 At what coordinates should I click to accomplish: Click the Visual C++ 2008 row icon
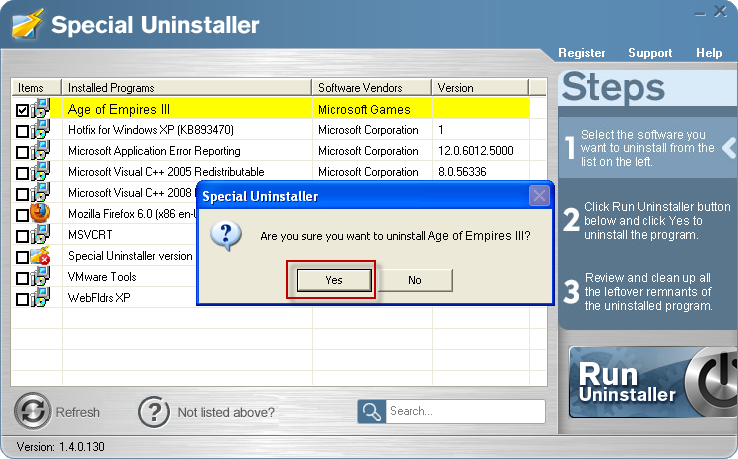tap(40, 193)
